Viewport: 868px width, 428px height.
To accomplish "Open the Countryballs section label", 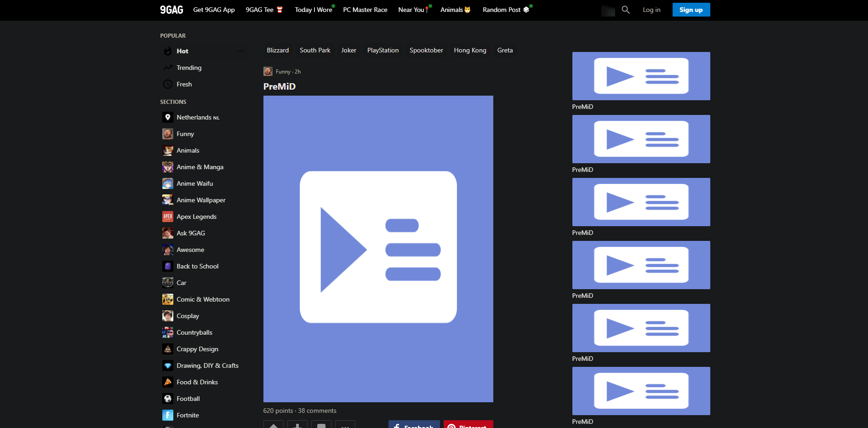I will point(194,332).
